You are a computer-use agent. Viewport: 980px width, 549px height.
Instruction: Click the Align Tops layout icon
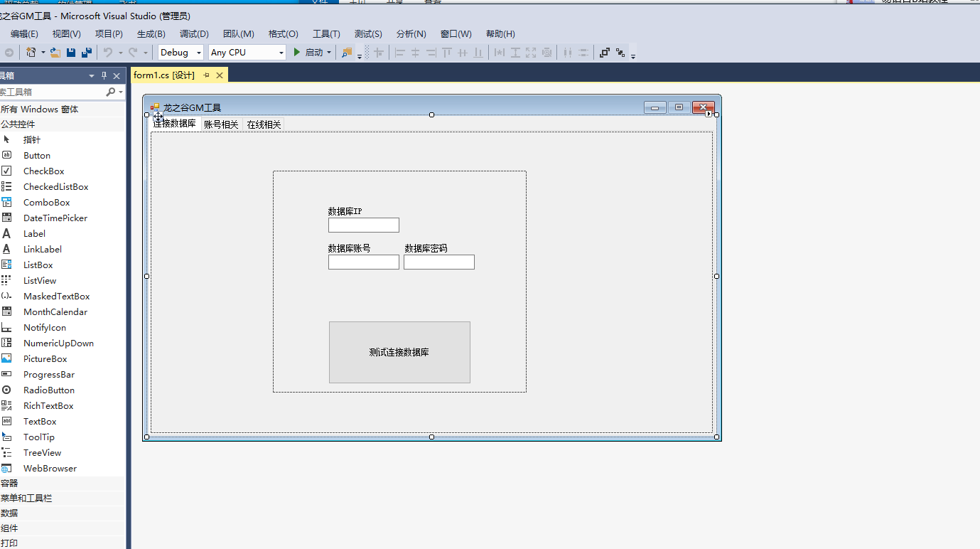click(x=447, y=52)
